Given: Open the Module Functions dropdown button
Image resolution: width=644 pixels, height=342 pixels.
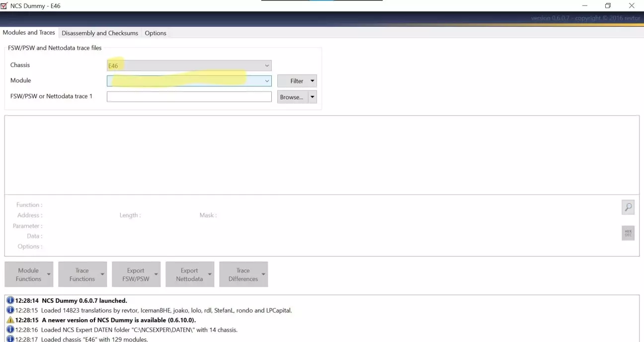Looking at the screenshot, I should [29, 274].
